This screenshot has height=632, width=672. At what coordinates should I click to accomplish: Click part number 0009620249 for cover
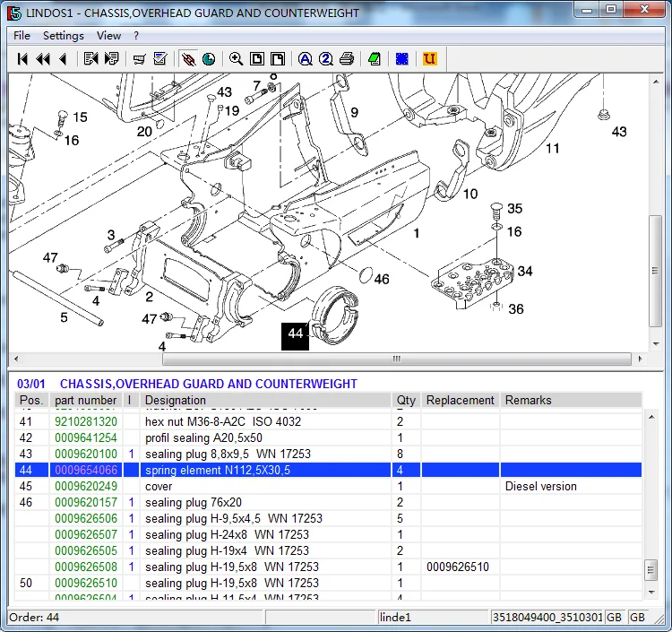(86, 487)
